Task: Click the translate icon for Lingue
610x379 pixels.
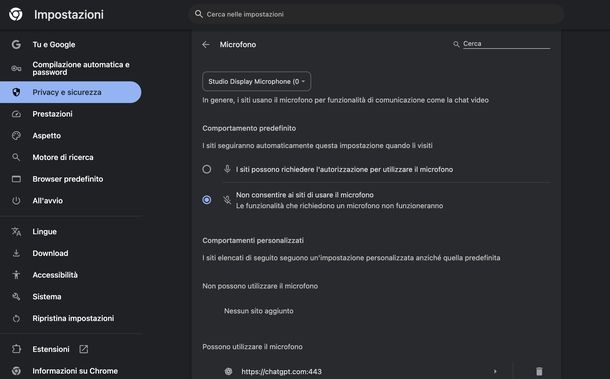Action: (x=16, y=232)
